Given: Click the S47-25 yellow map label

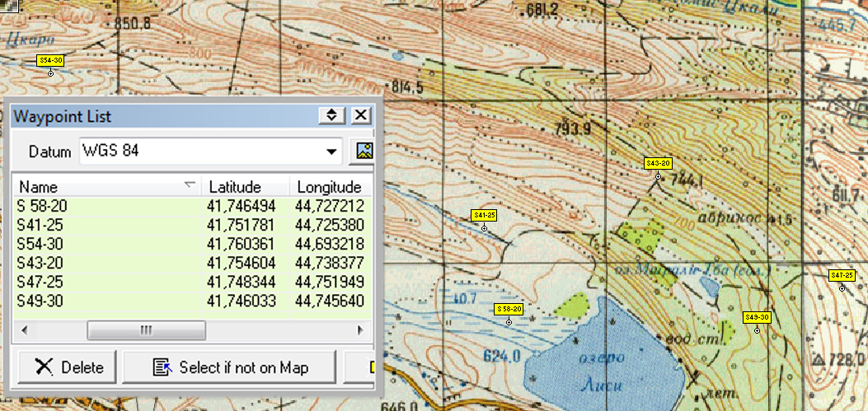Looking at the screenshot, I should point(842,275).
